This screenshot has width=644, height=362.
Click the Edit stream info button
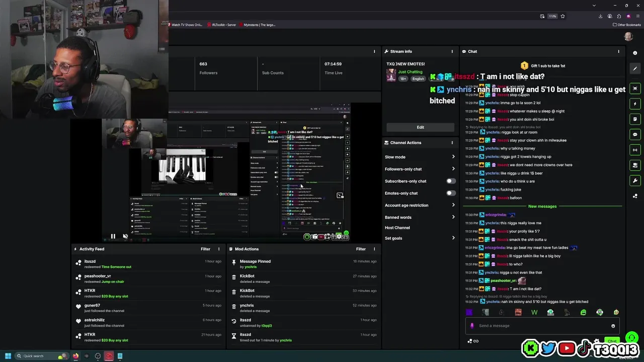[x=420, y=127]
